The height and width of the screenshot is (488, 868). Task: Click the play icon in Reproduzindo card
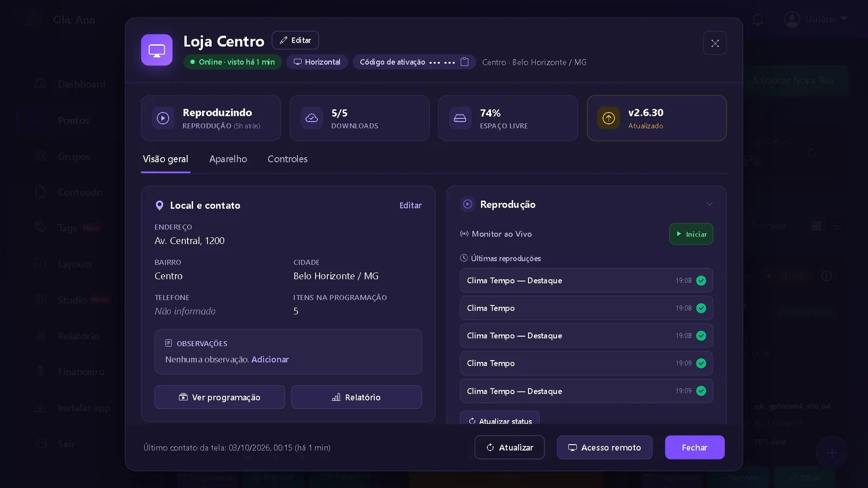pos(163,118)
